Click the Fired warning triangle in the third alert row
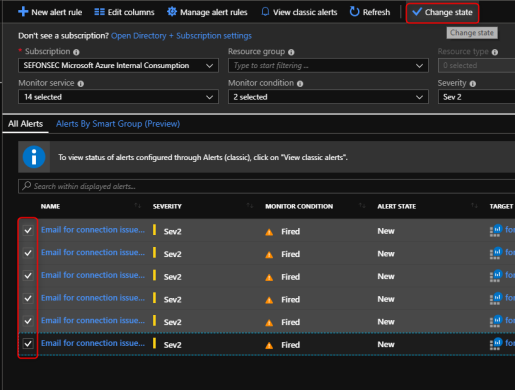Image resolution: width=515 pixels, height=390 pixels. (269, 277)
